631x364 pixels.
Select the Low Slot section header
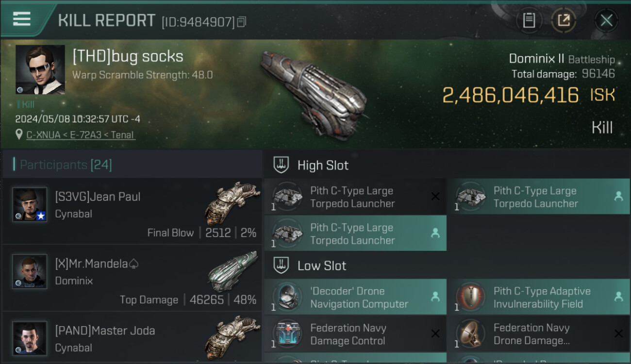[x=322, y=266]
